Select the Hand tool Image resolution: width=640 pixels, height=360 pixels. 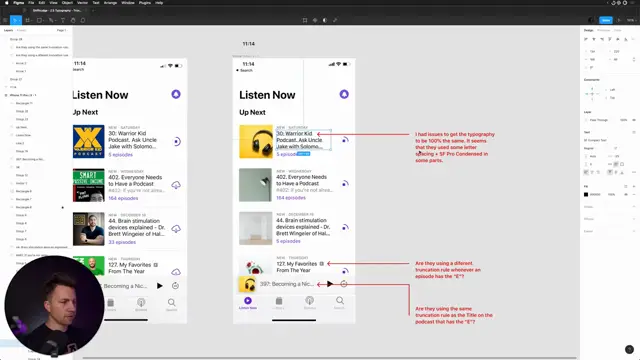tap(73, 20)
